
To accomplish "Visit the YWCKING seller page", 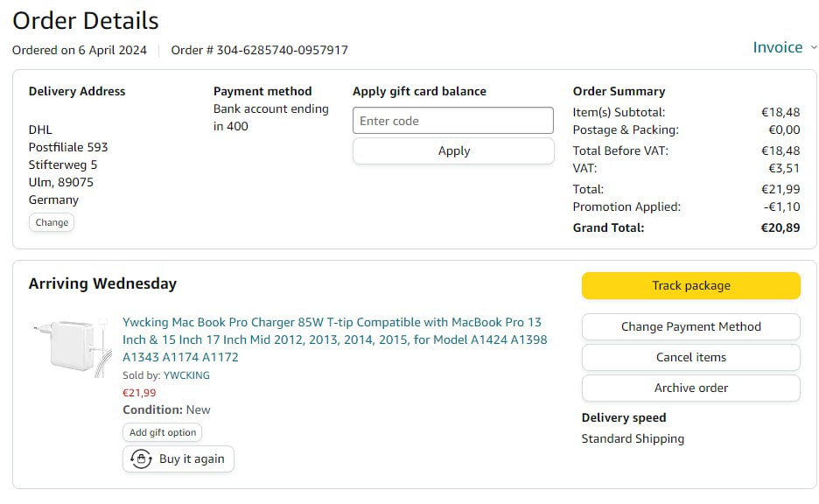I will tap(186, 375).
